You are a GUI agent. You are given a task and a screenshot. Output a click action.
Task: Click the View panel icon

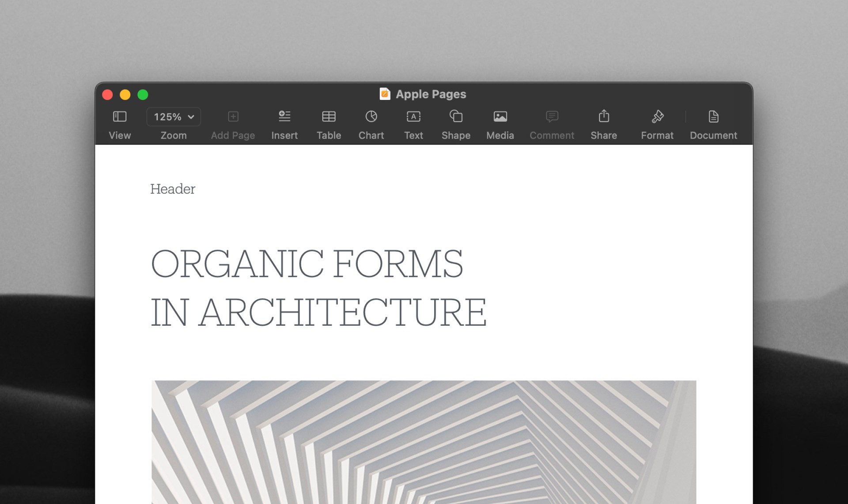pyautogui.click(x=119, y=117)
